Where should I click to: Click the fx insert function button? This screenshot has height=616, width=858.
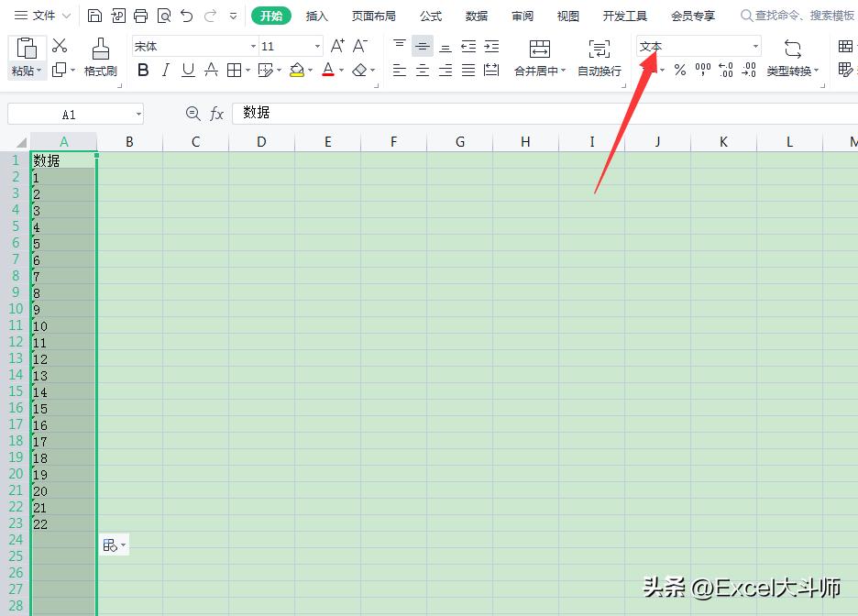(x=217, y=113)
